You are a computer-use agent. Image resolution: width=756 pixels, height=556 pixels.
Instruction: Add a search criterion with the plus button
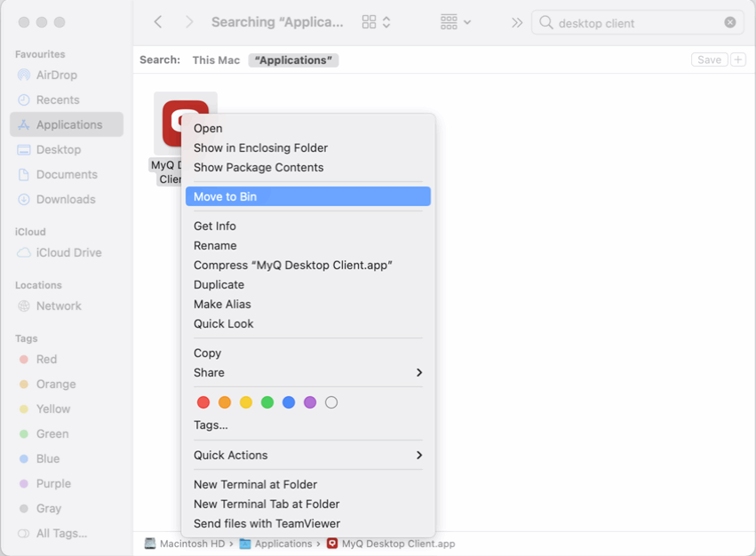pos(737,60)
